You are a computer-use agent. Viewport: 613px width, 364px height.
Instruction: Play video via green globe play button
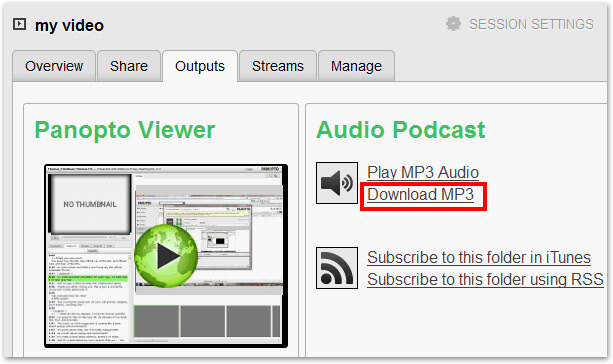point(166,256)
